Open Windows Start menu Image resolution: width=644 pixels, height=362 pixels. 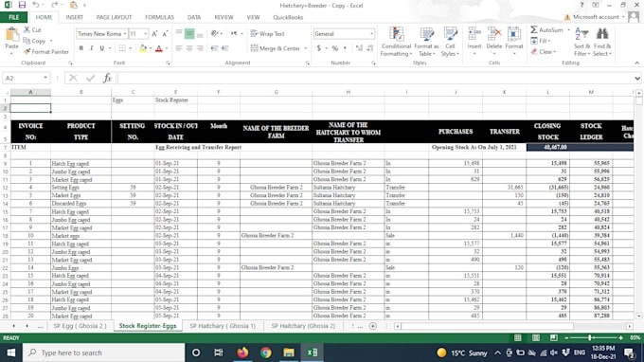(11, 353)
